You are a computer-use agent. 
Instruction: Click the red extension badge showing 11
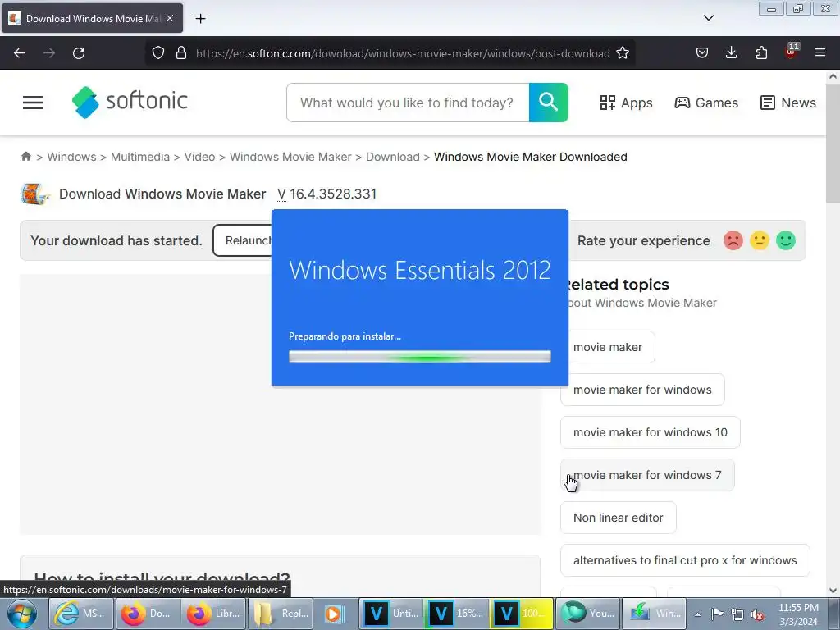[792, 52]
